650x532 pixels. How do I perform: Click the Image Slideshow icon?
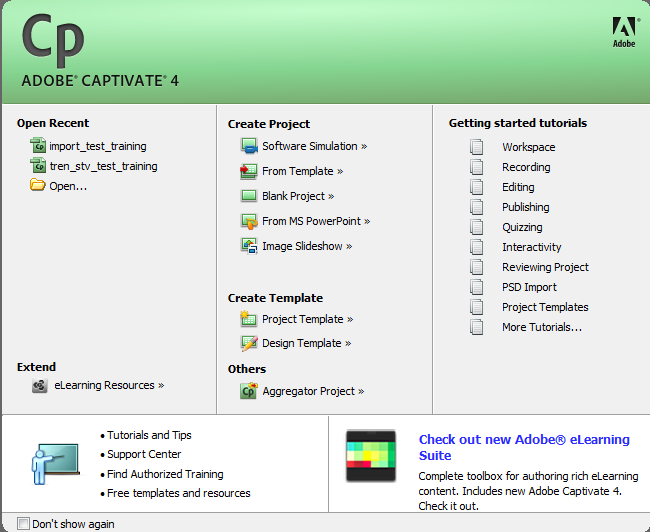coord(249,246)
